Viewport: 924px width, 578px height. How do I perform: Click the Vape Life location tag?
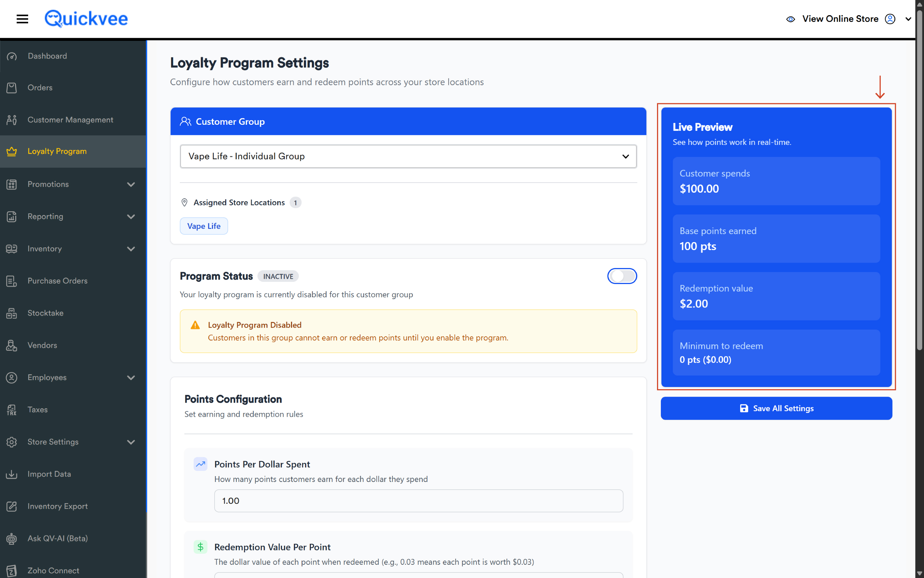tap(204, 226)
